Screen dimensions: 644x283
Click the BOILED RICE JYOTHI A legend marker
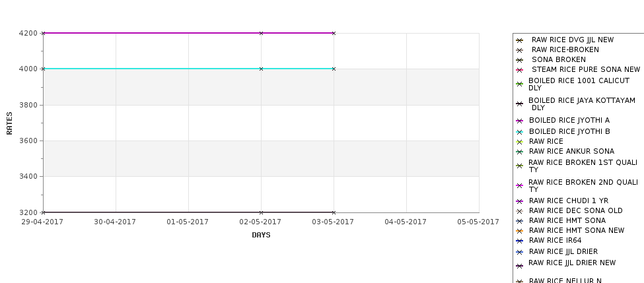pos(520,121)
